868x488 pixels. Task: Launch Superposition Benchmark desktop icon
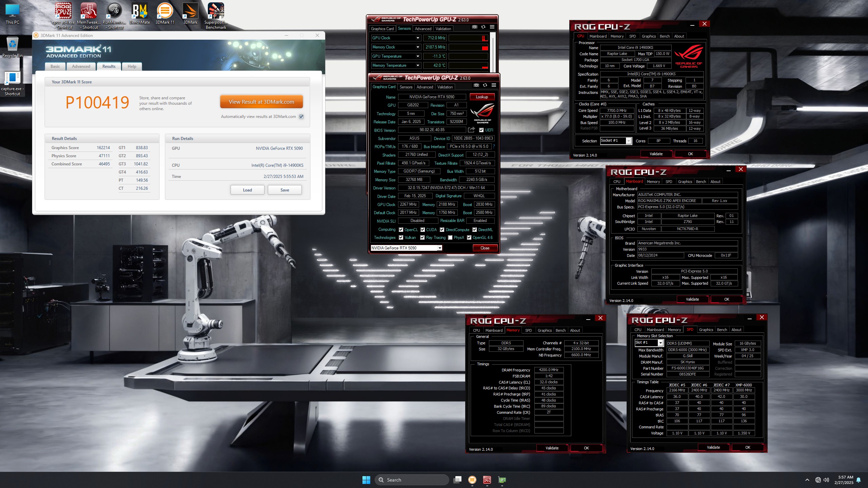click(216, 16)
